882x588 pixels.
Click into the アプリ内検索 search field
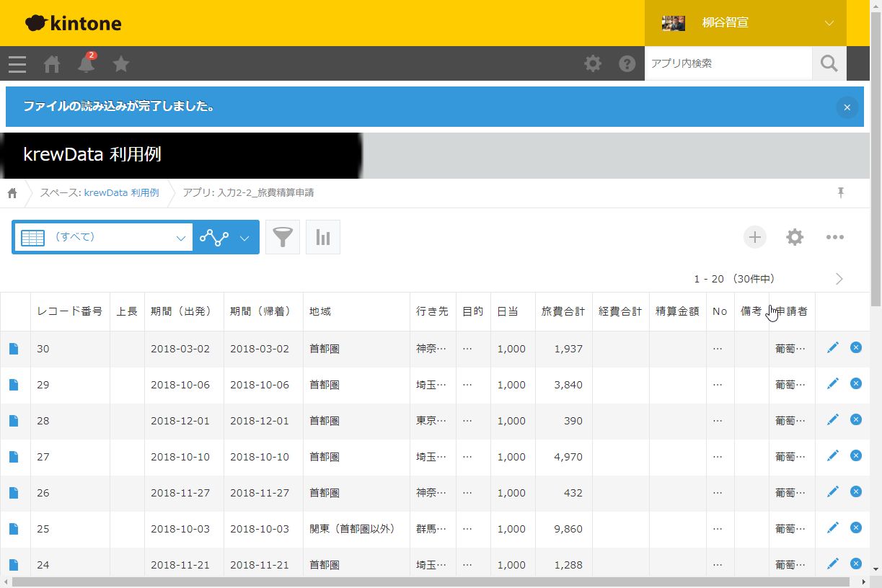pyautogui.click(x=728, y=63)
